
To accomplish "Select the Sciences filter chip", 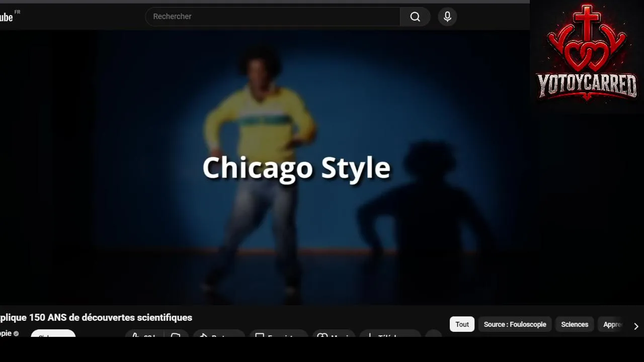I will tap(575, 324).
